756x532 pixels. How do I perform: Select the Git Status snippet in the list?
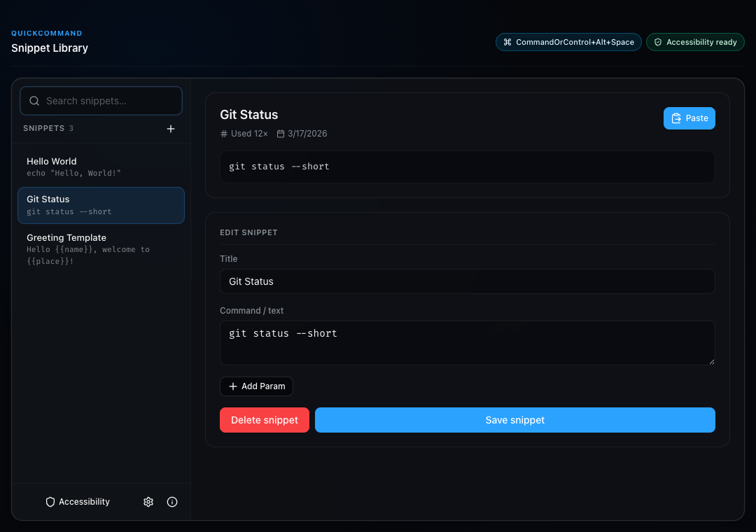click(x=101, y=206)
